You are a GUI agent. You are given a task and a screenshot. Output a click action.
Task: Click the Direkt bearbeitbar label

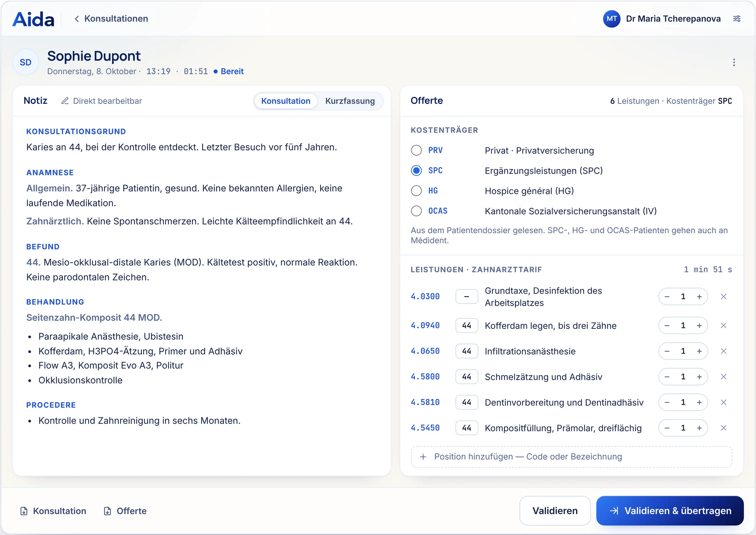(108, 101)
